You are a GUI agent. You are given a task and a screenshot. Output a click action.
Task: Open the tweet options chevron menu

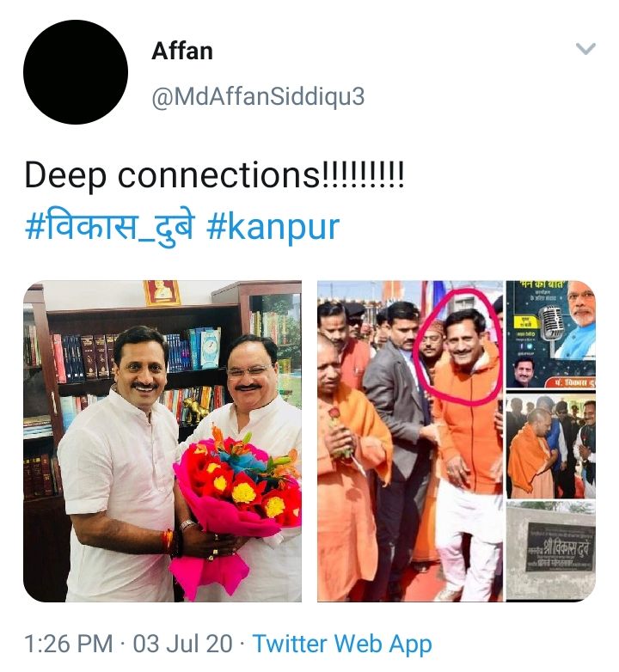pos(585,49)
